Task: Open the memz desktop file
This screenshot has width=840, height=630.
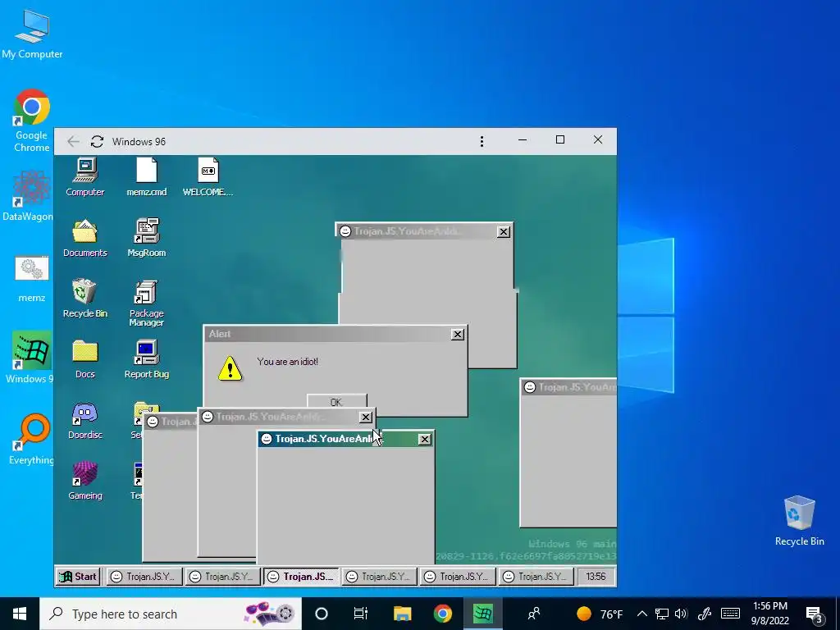Action: point(32,279)
